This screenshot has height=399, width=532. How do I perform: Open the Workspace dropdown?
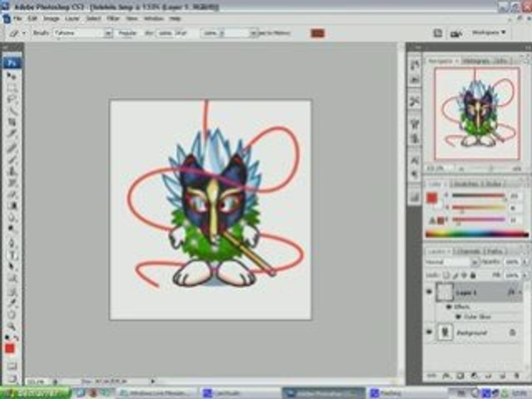click(489, 33)
